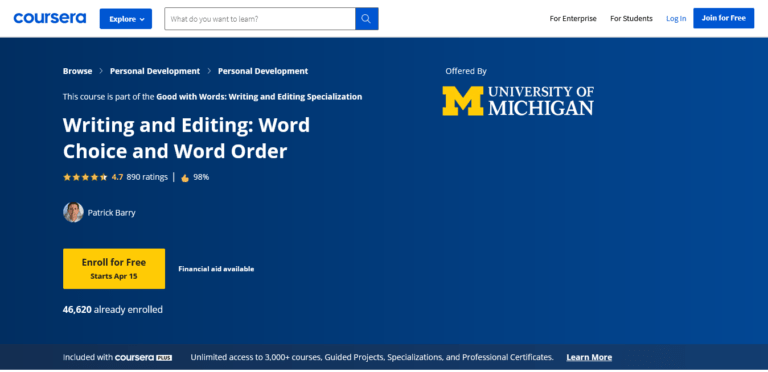Click the Financial aid available link
Screen dimensions: 768x372
(216, 269)
